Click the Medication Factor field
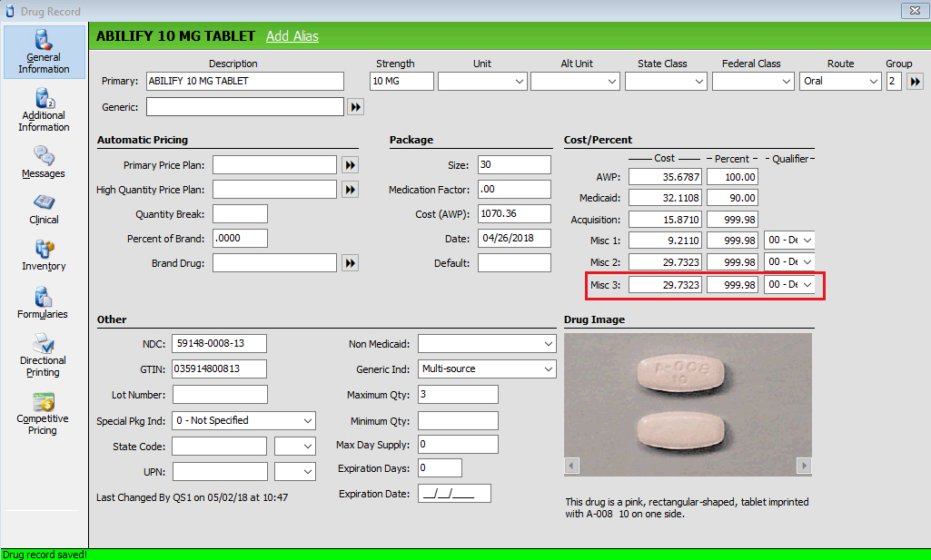 pos(514,189)
